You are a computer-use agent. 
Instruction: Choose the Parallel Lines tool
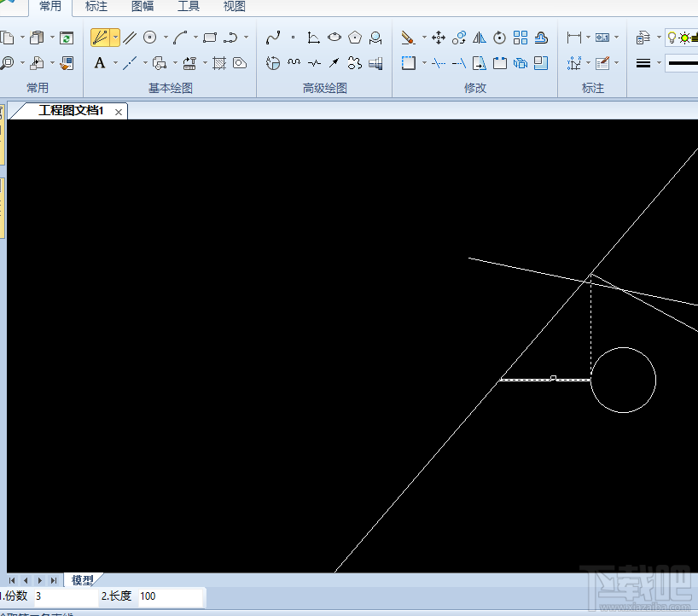tap(130, 38)
